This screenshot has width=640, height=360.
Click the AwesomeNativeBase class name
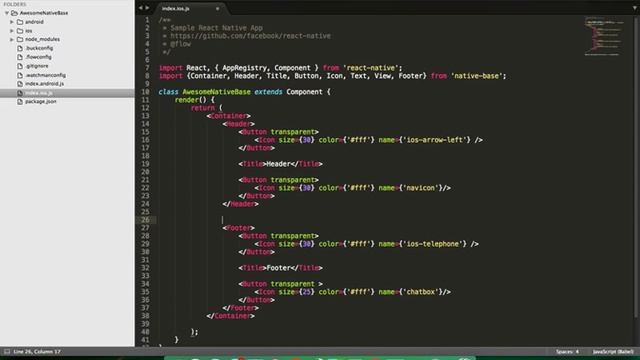[x=216, y=92]
